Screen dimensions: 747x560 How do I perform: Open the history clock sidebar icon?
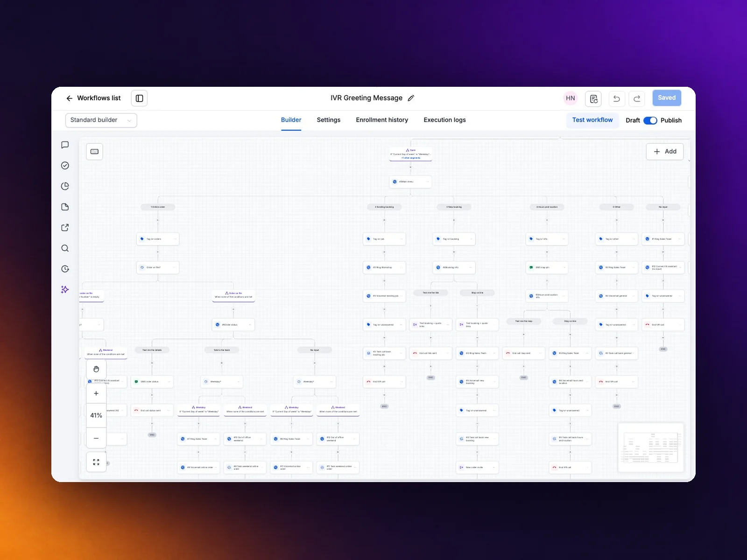click(65, 269)
